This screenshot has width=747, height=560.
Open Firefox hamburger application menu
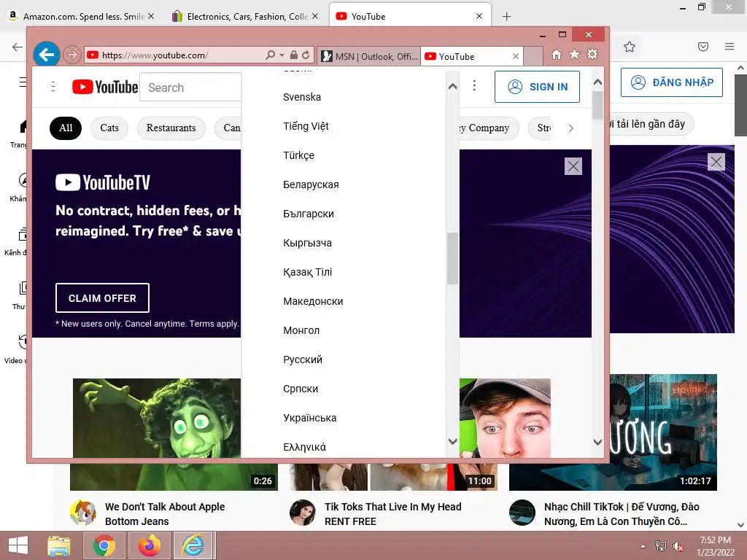pos(729,47)
